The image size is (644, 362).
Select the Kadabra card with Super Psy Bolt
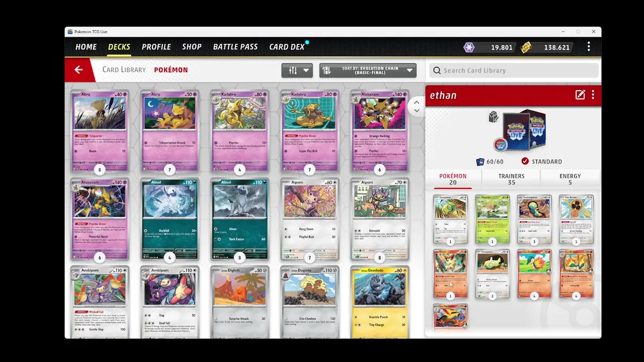[x=309, y=132]
